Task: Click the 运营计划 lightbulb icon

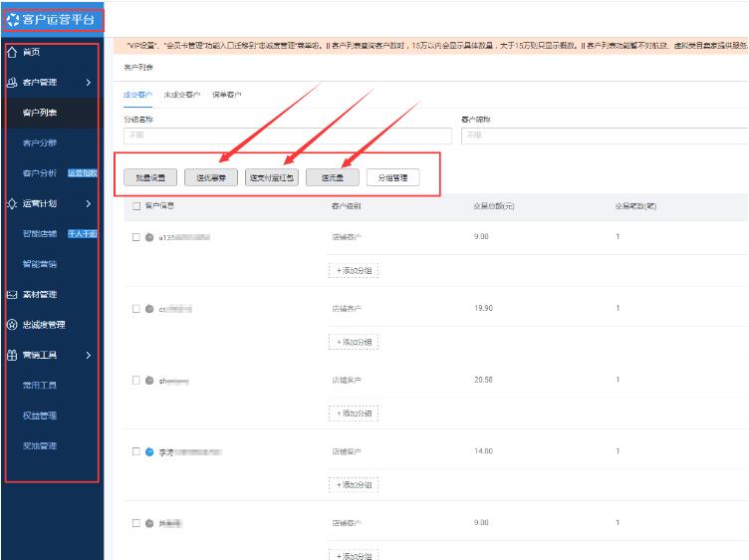Action: (12, 203)
